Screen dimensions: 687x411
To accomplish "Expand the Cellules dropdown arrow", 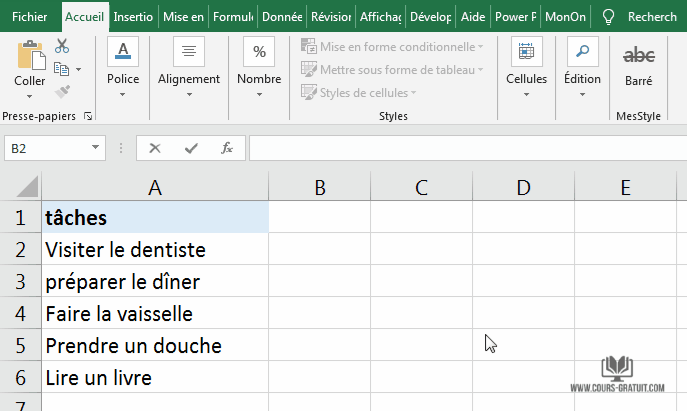I will coord(527,94).
